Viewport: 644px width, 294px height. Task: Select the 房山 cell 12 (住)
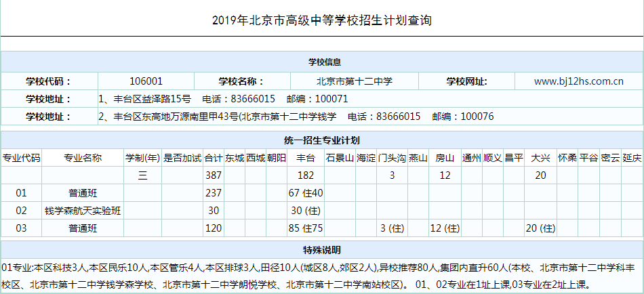coord(445,228)
